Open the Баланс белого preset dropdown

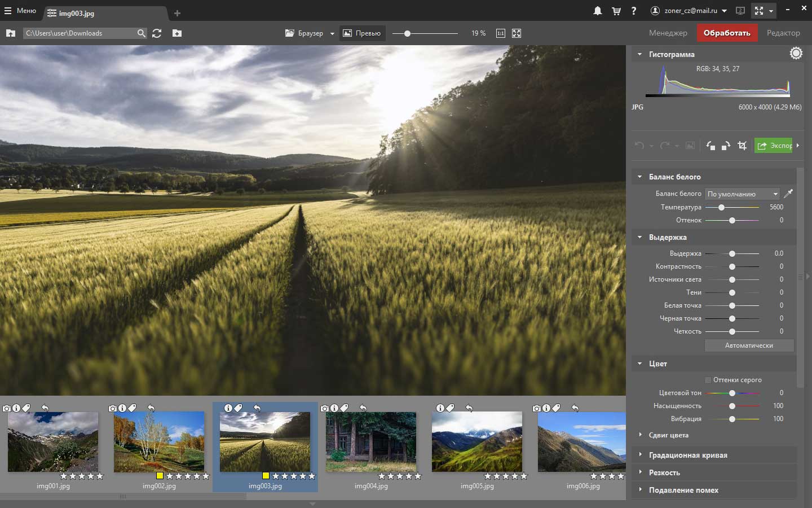[742, 194]
